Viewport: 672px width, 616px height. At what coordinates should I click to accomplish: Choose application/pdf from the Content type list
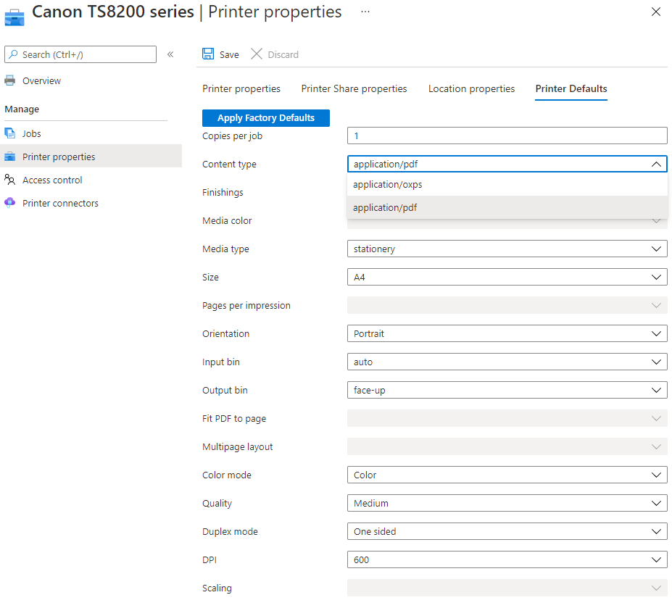[x=507, y=208]
